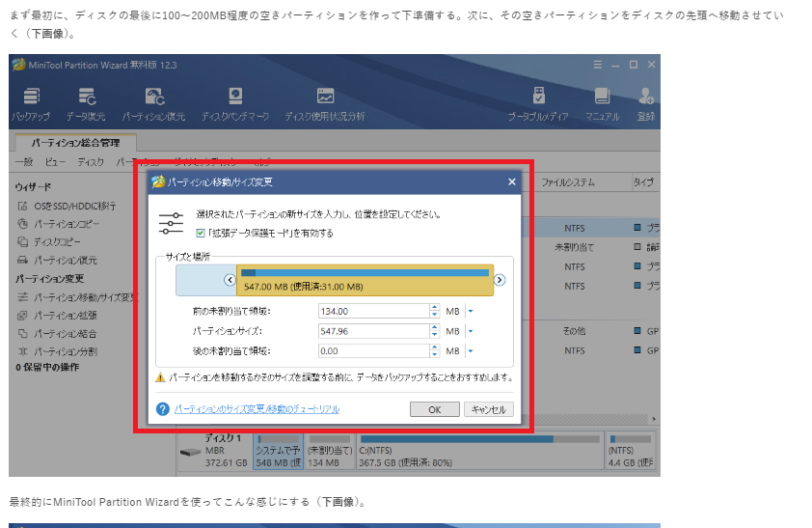This screenshot has width=812, height=528.
Task: Click the パーティションサイズ field showing 547.96
Action: click(373, 331)
